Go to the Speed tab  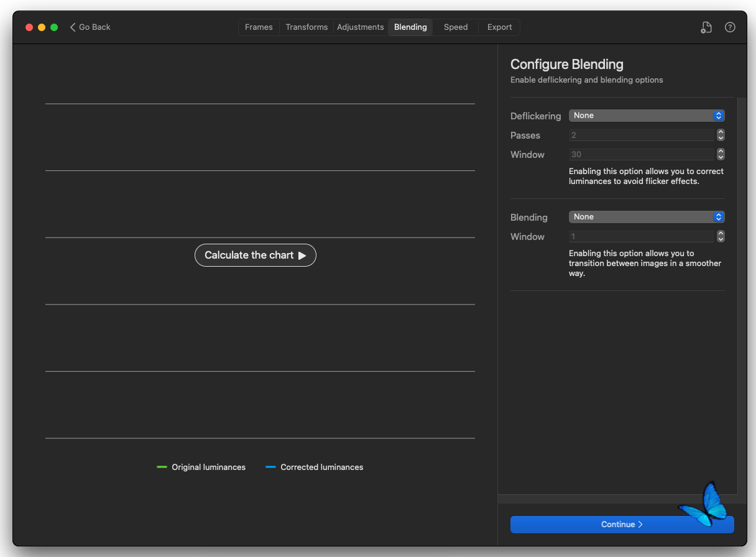point(456,27)
